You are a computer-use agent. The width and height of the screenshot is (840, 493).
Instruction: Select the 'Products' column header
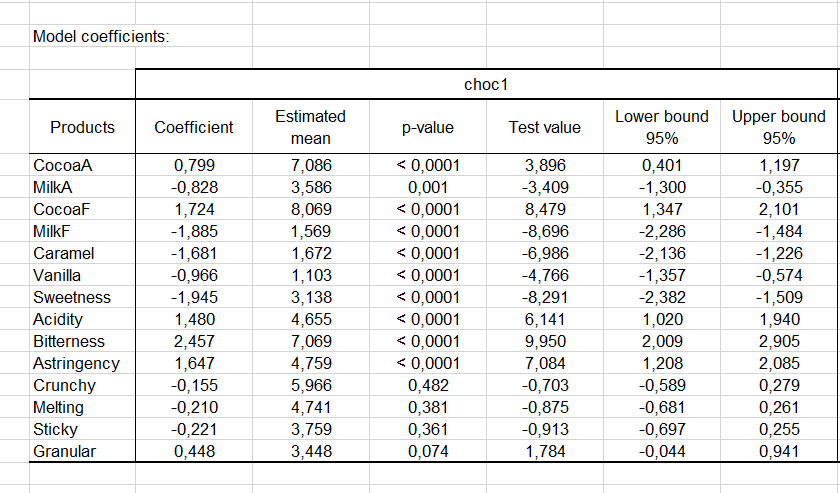(82, 127)
